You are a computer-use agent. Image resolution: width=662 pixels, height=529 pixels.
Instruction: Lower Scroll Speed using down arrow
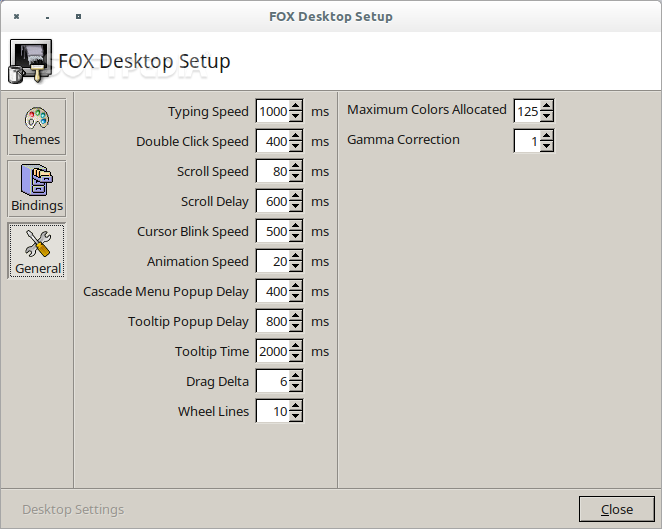(296, 176)
